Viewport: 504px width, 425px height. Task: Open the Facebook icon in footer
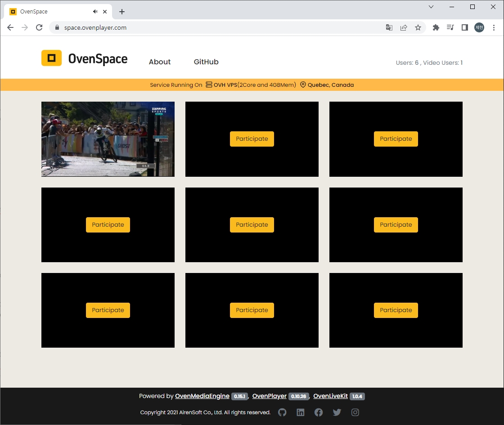coord(319,412)
